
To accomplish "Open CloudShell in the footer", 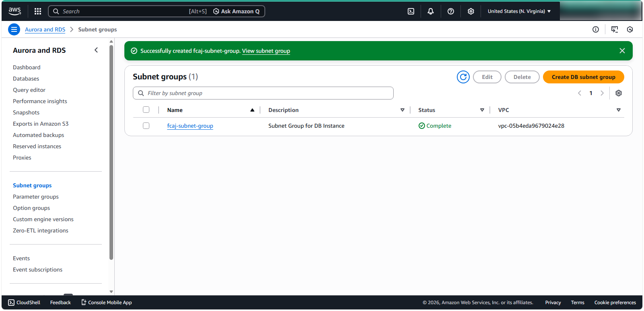I will click(x=24, y=303).
